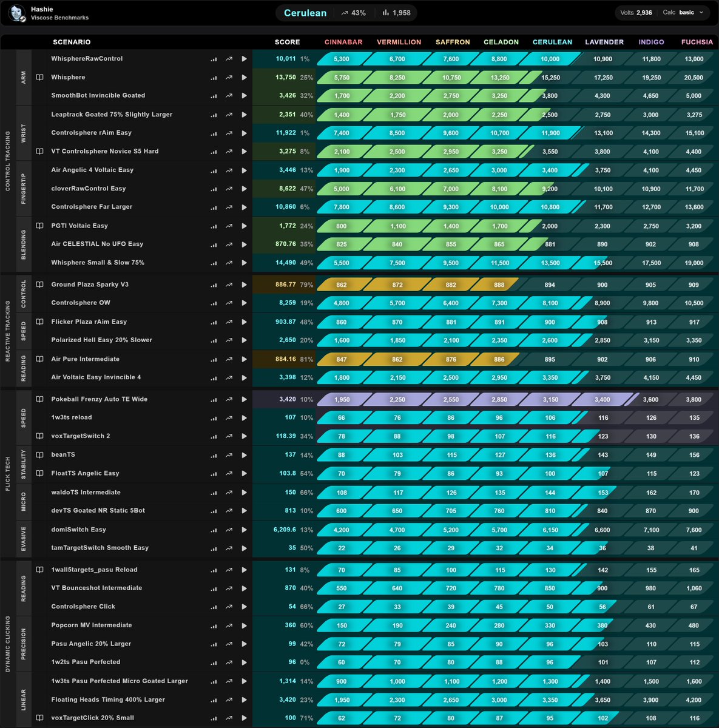Open guide book icon for PGTI Voltaic Easy
The image size is (719, 728).
(39, 226)
